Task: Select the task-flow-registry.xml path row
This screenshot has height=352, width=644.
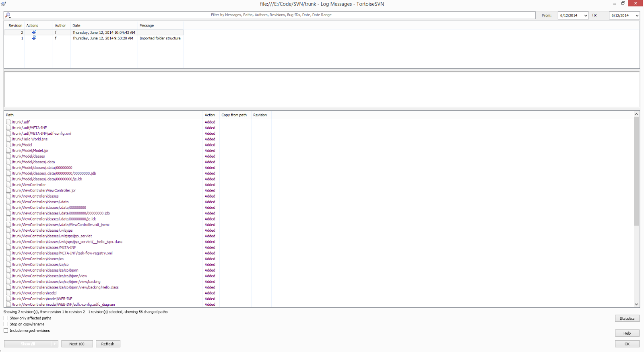Action: (62, 253)
